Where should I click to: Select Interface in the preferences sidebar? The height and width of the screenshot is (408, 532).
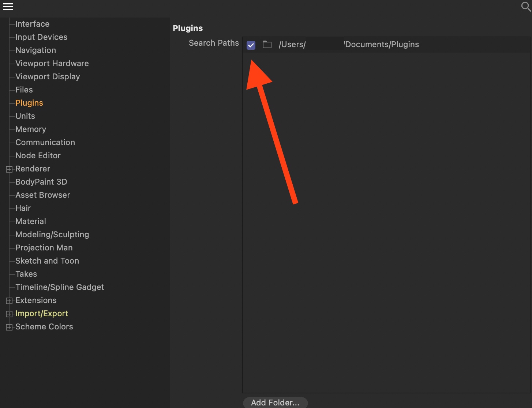pos(32,24)
